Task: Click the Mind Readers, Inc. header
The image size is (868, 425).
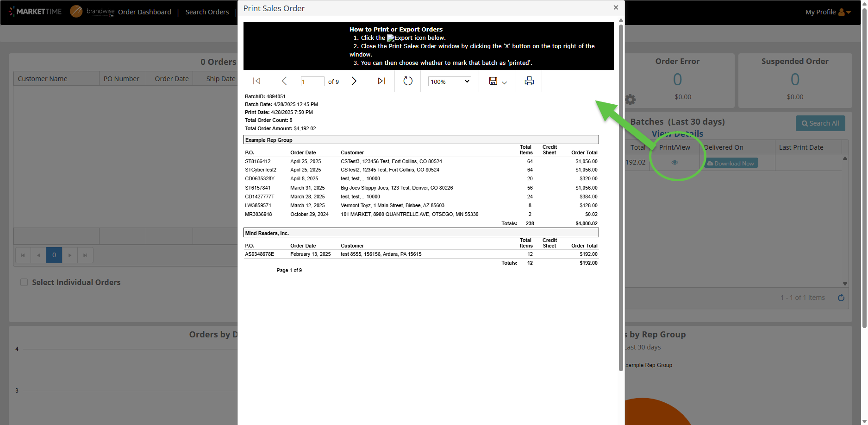Action: (421, 233)
